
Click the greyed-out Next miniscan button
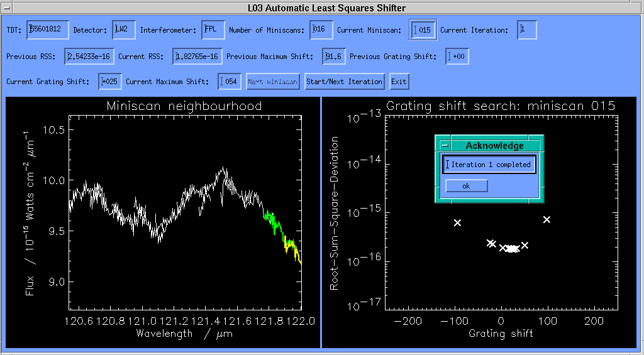[272, 82]
